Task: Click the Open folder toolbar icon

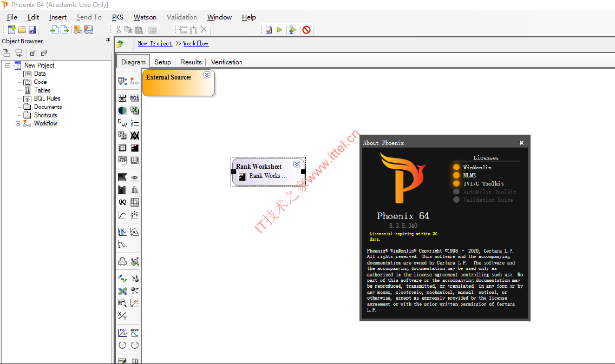Action: pyautogui.click(x=22, y=30)
